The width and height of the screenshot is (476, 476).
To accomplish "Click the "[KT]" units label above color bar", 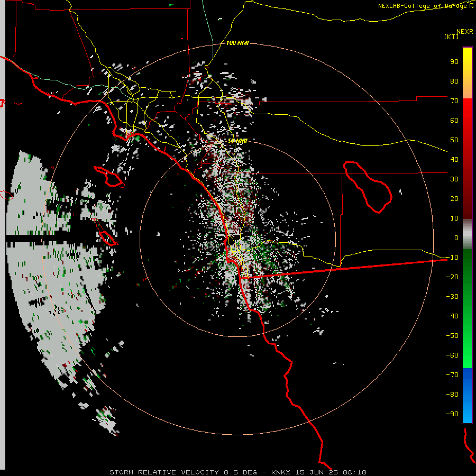I will (x=452, y=36).
